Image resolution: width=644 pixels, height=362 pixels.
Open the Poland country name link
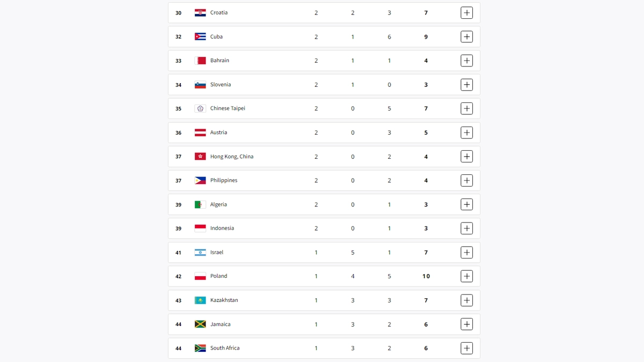point(218,276)
